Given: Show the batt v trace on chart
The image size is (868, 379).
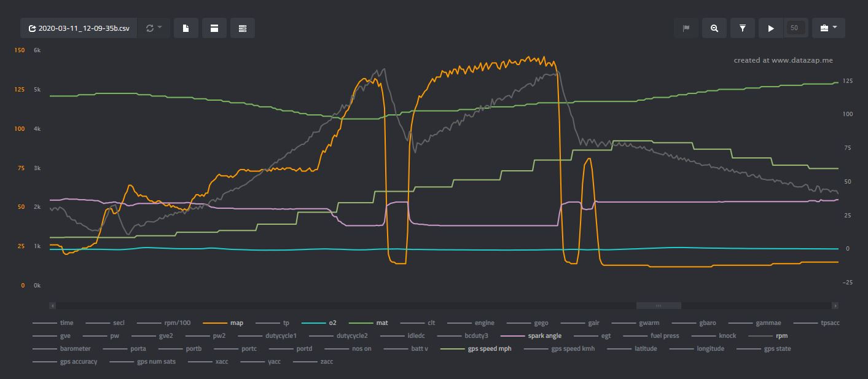Looking at the screenshot, I should pyautogui.click(x=420, y=349).
